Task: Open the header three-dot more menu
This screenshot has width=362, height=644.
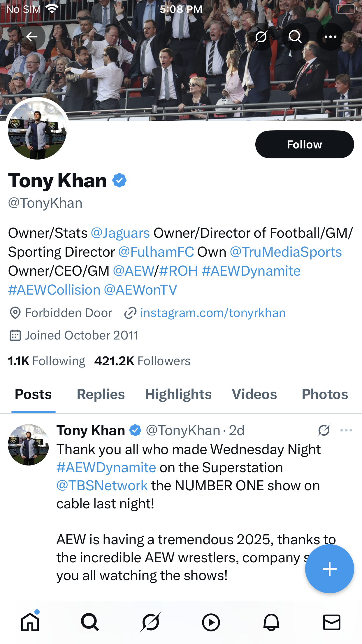Action: (330, 37)
